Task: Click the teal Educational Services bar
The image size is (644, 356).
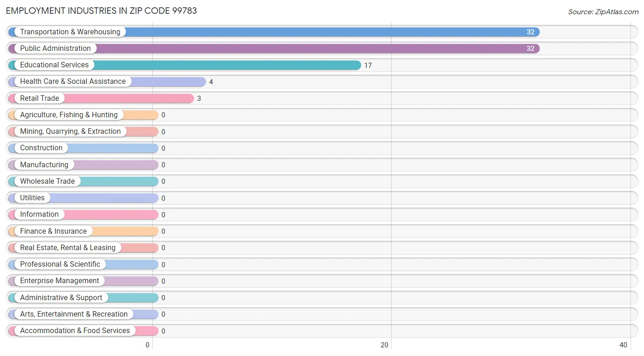Action: pyautogui.click(x=185, y=65)
